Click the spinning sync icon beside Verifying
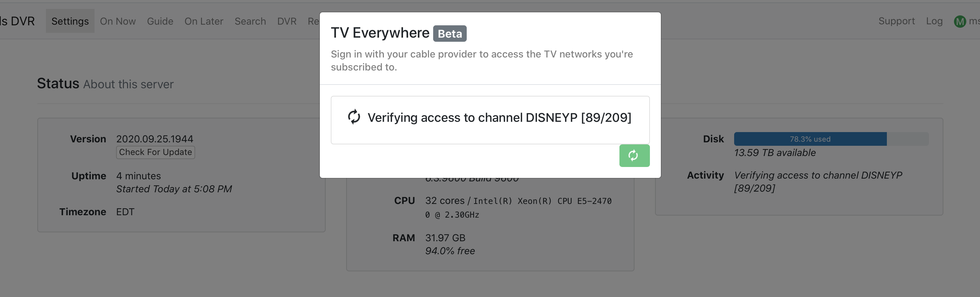Image resolution: width=980 pixels, height=297 pixels. (x=354, y=117)
